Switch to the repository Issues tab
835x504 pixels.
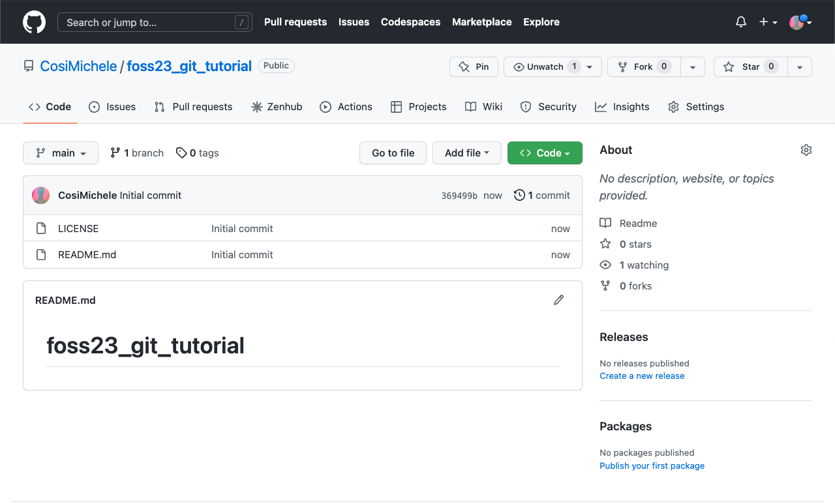(112, 107)
